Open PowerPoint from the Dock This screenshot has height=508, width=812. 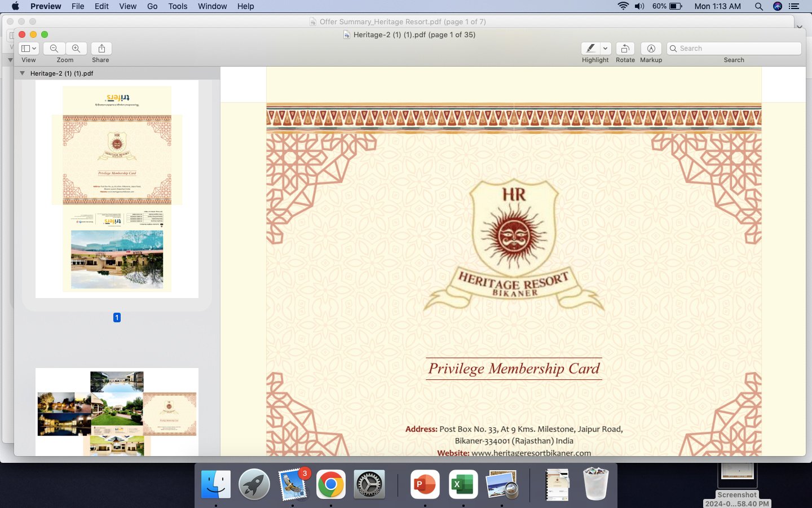pos(425,484)
